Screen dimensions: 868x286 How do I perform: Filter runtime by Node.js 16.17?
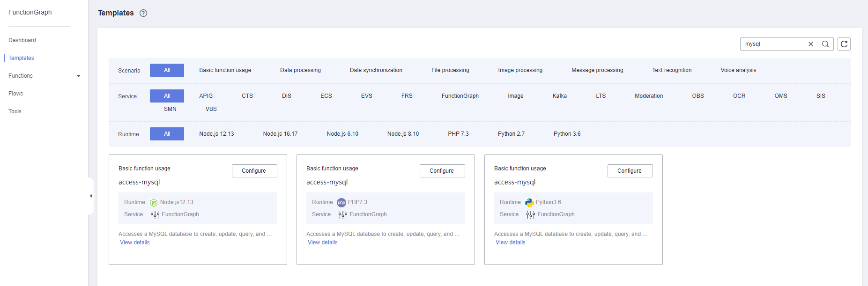point(280,134)
